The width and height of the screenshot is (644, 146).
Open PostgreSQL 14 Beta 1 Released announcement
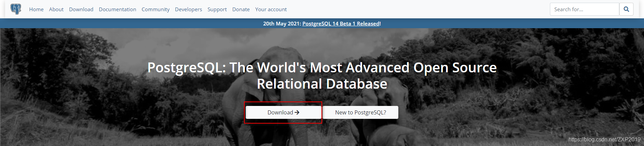[341, 23]
